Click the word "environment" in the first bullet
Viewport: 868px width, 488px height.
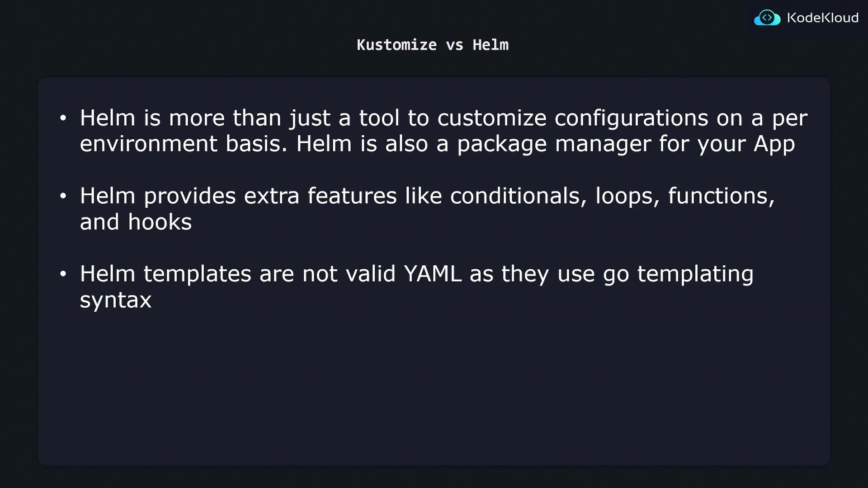[148, 145]
